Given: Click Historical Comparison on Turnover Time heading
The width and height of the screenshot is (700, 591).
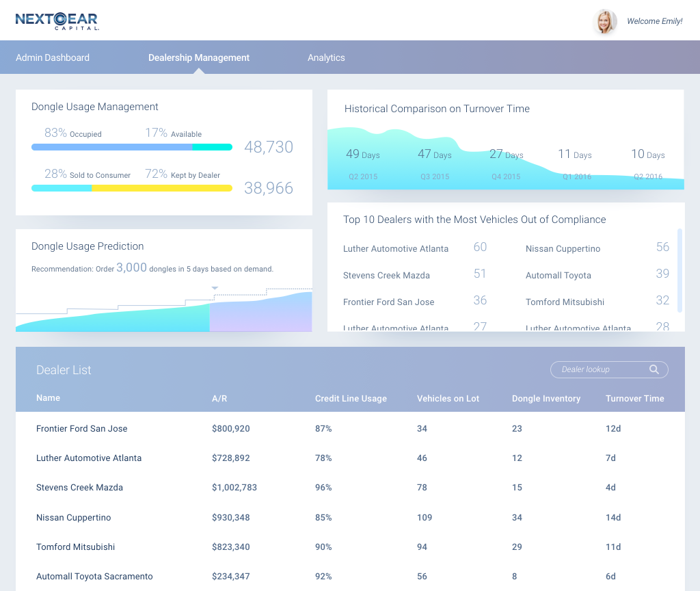Looking at the screenshot, I should point(437,109).
